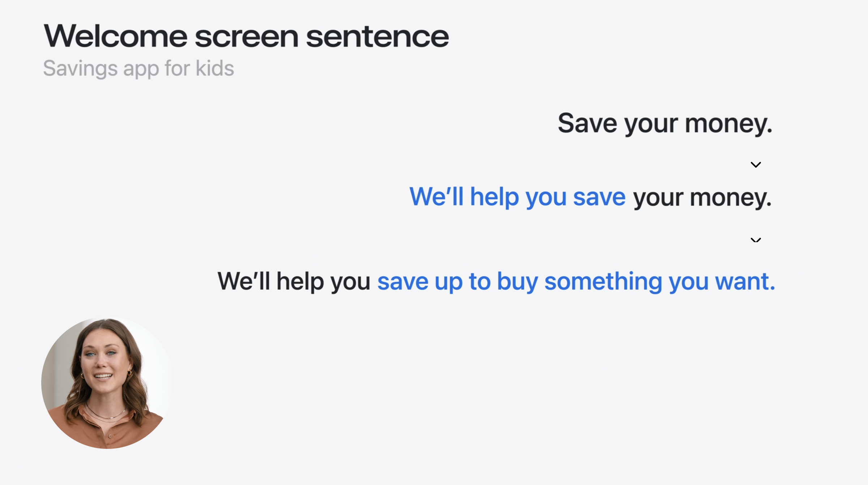Screen dimensions: 868x485
Task: Click the word "Welcome" in the title
Action: 115,37
